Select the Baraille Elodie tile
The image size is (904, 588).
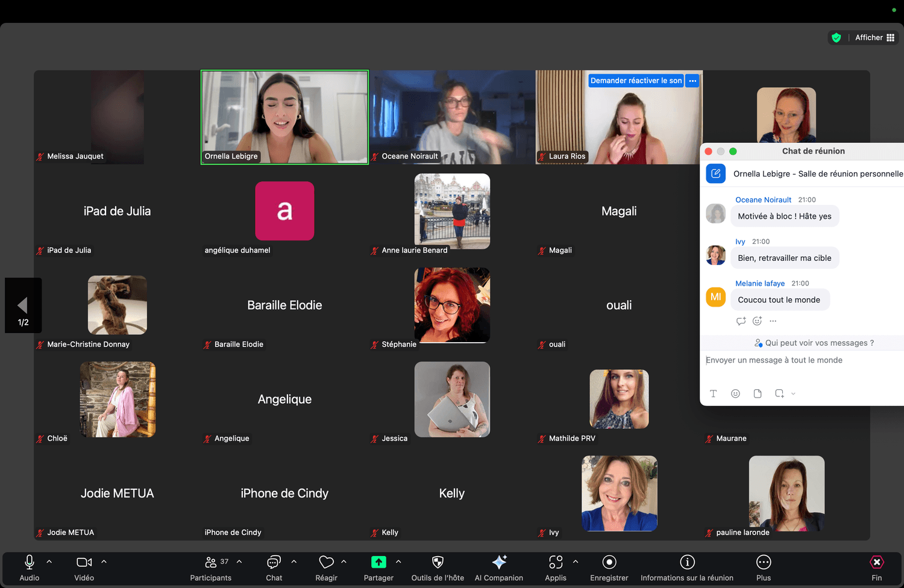pyautogui.click(x=284, y=305)
